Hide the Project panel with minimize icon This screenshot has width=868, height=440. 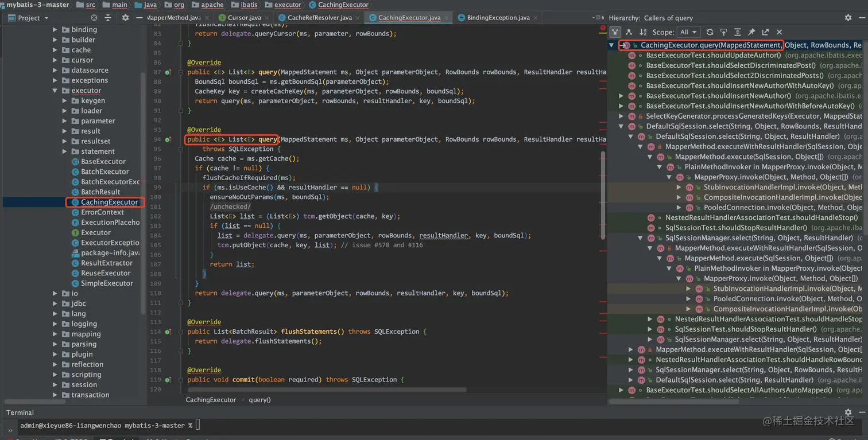pos(139,18)
